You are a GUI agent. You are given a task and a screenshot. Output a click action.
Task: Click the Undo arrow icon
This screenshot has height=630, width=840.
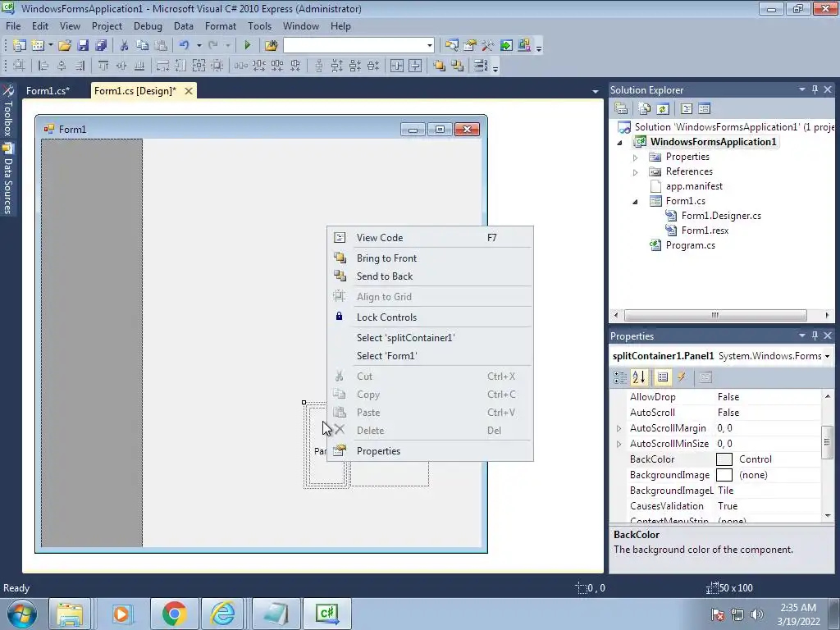[x=185, y=46]
